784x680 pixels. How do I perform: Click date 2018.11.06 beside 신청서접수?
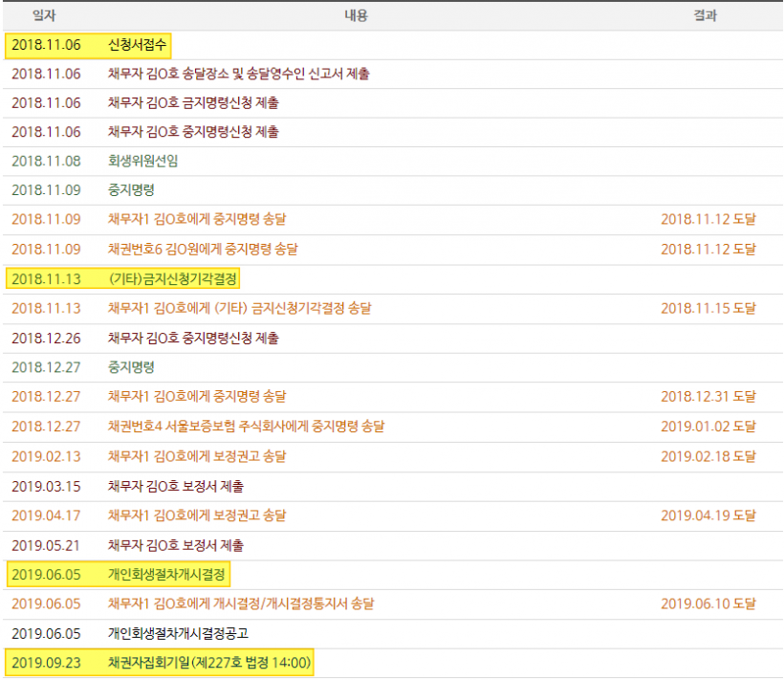point(46,45)
